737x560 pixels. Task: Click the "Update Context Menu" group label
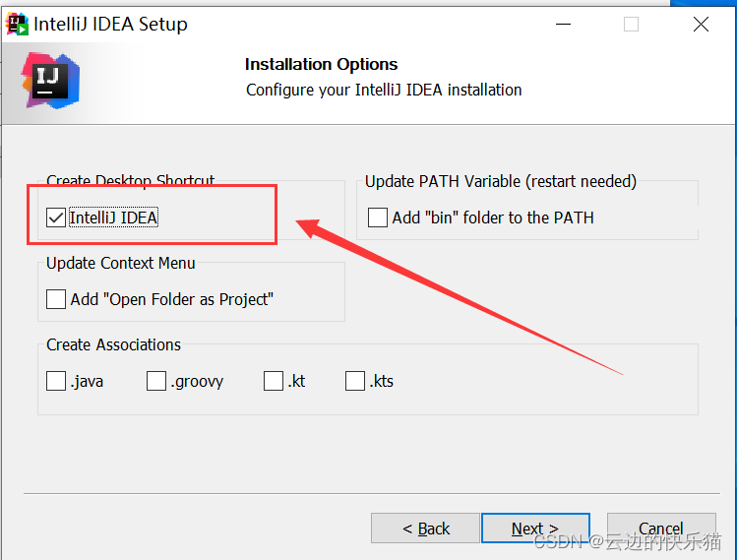click(x=120, y=264)
